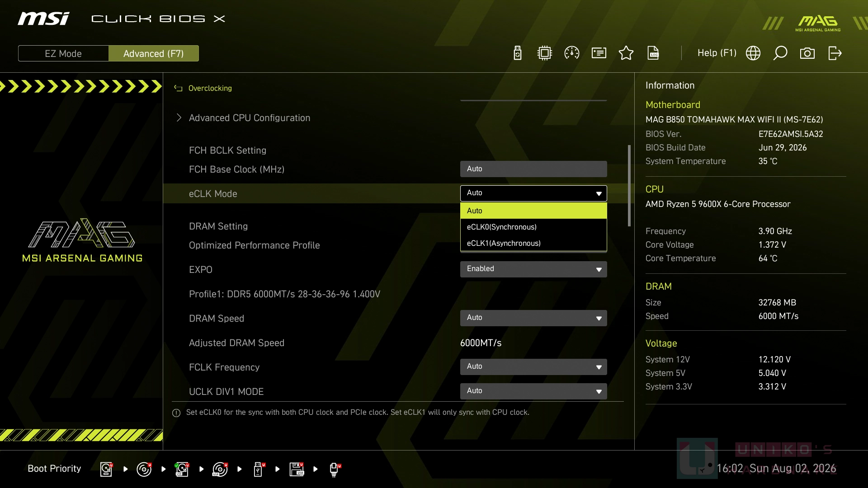Open the EXPO dropdown
This screenshot has height=488, width=868.
click(x=533, y=269)
